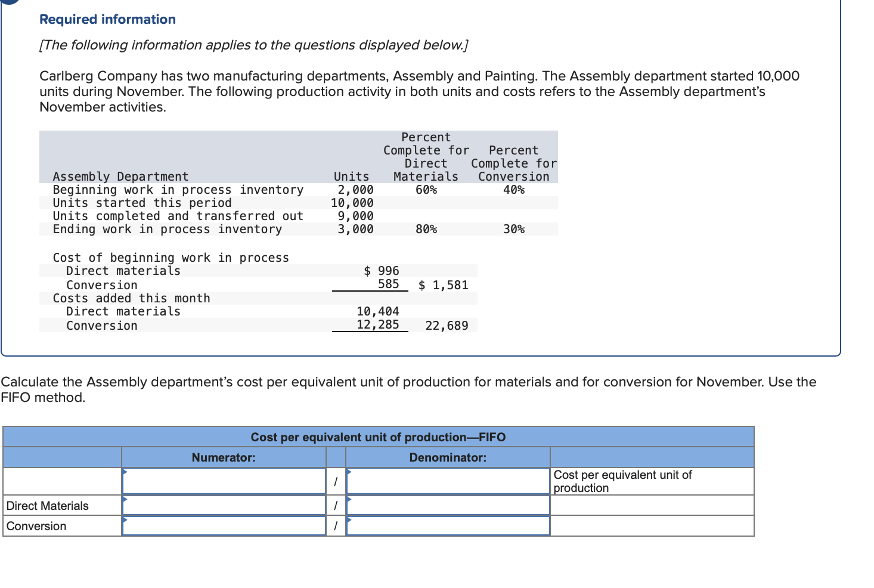Click the 60% direct materials value
Screen dimensions: 874x588
[426, 190]
